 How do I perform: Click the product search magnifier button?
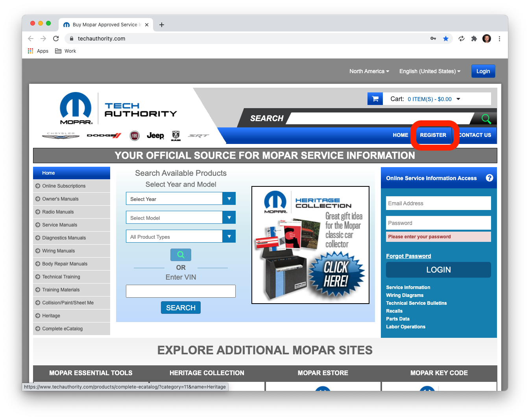click(x=181, y=255)
